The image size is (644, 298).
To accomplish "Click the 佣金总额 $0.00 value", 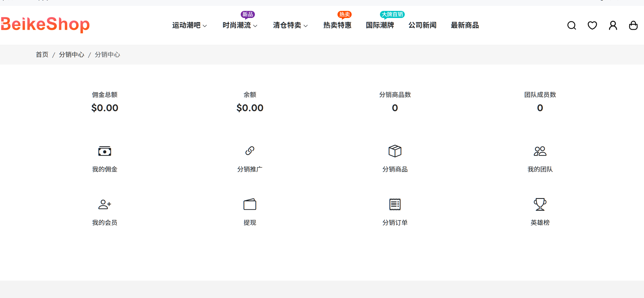I will click(105, 108).
